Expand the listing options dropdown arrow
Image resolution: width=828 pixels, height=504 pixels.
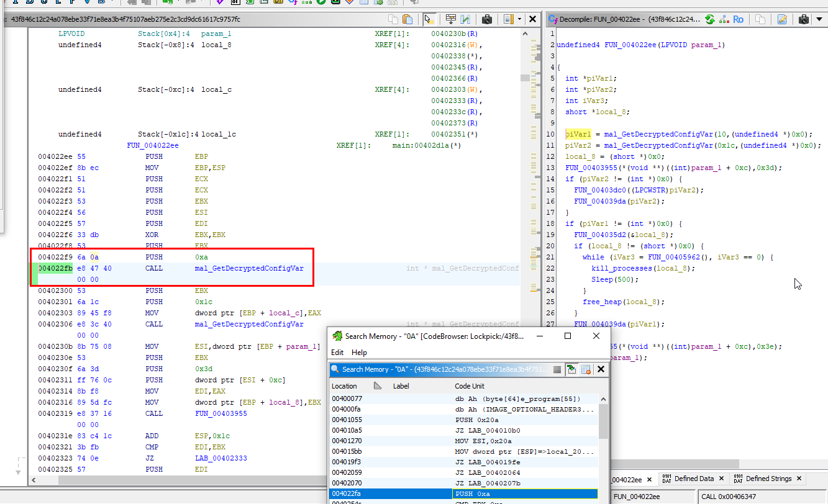[x=520, y=19]
